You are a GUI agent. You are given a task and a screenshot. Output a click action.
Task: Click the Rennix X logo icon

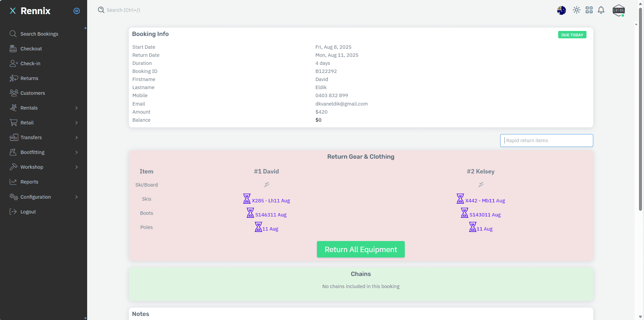coord(13,11)
